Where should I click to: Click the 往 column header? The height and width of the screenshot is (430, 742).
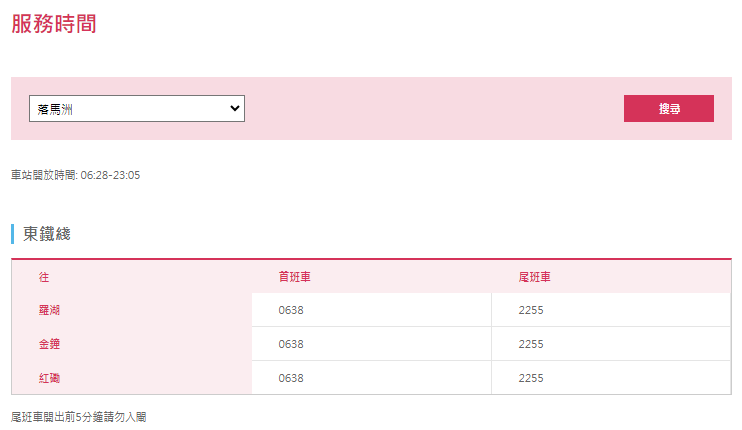(44, 277)
